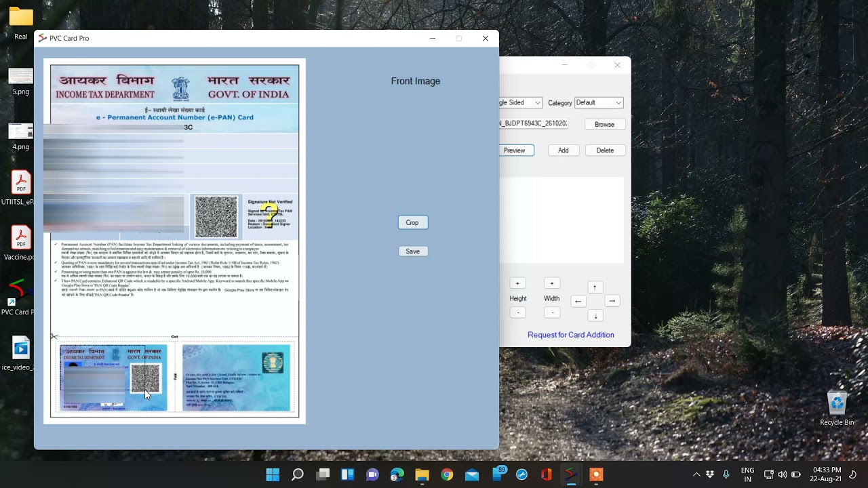
Task: Click the battery tray icon
Action: 796,474
